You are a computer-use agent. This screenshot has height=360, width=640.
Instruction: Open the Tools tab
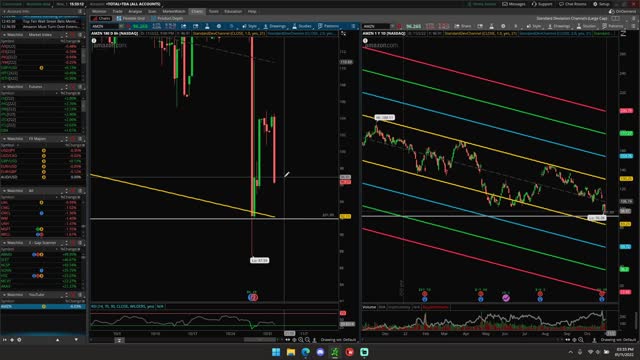coord(213,11)
